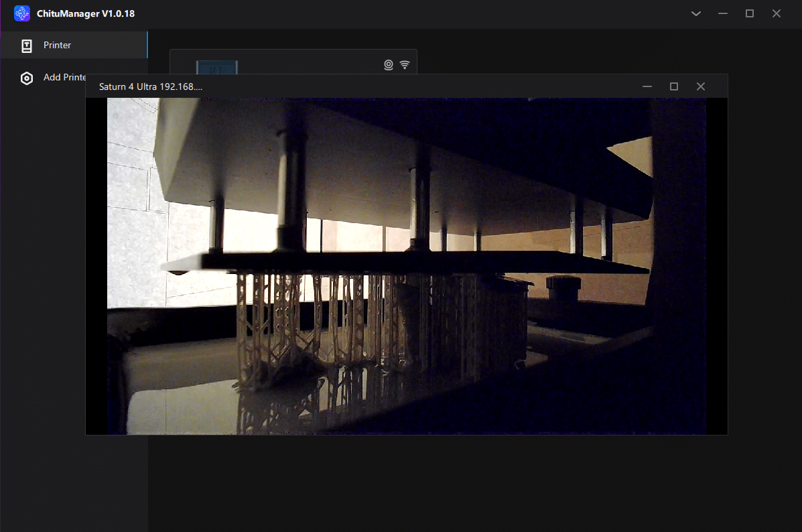Screen dimensions: 802x532
Task: Open the Add Printer sidebar entry
Action: click(x=53, y=78)
